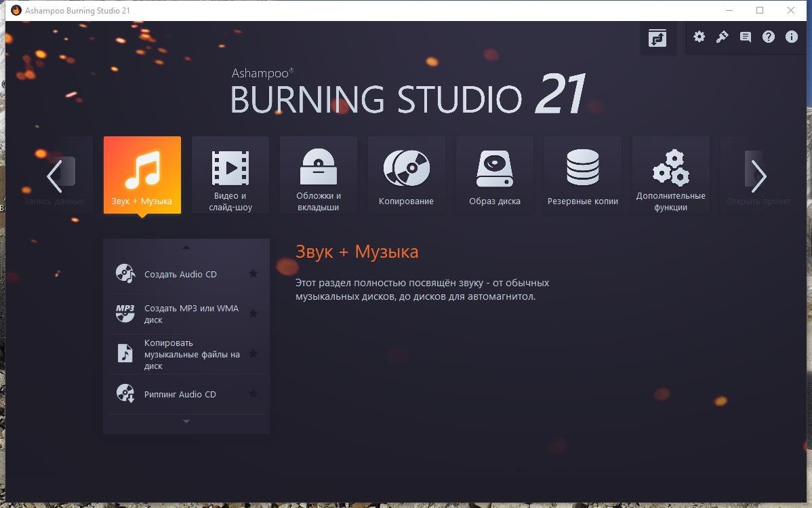Select the Копирование disc category
Image resolution: width=812 pixels, height=508 pixels.
pyautogui.click(x=407, y=176)
